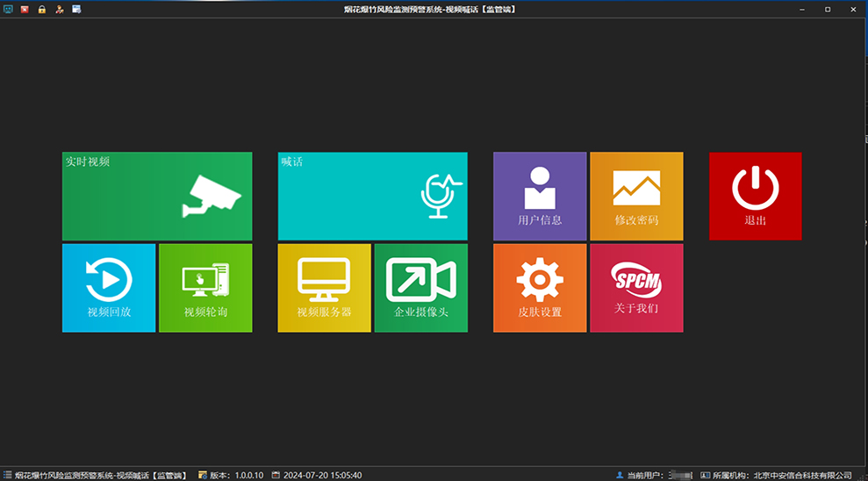The height and width of the screenshot is (481, 868).
Task: Open the 视频回放 video playback tile
Action: click(x=109, y=288)
